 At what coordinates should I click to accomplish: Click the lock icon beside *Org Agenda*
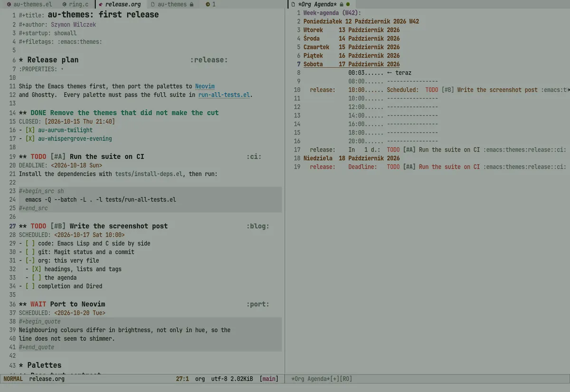tap(342, 4)
